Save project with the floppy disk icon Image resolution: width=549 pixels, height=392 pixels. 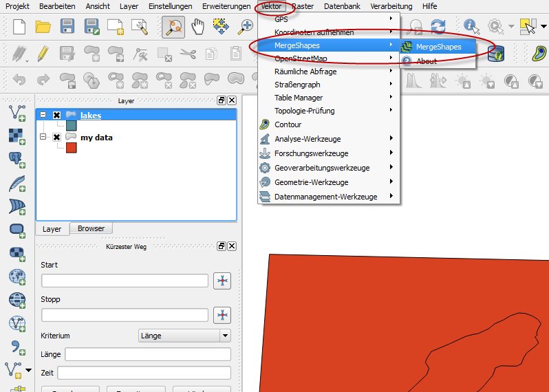pos(67,27)
